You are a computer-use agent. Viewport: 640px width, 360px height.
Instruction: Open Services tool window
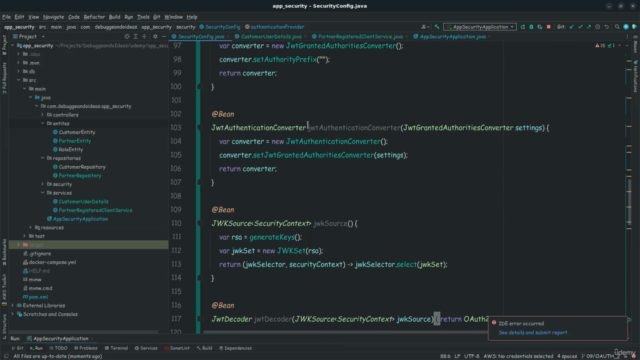pyautogui.click(x=146, y=348)
